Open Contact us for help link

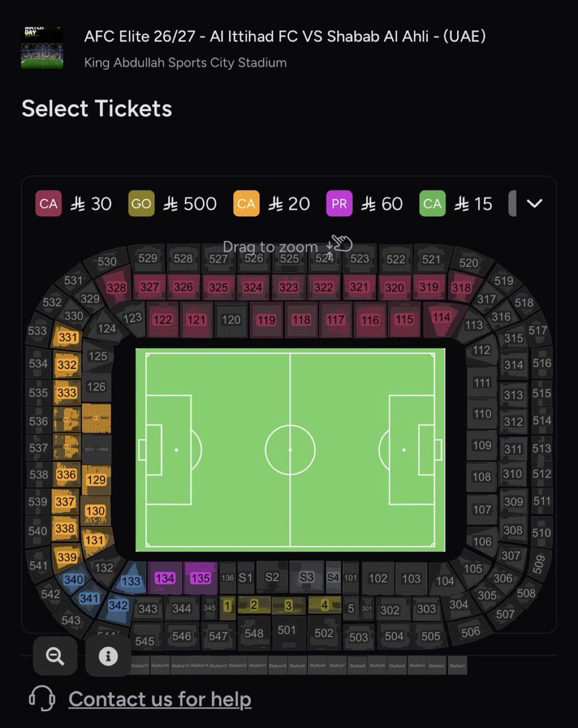[x=160, y=699]
